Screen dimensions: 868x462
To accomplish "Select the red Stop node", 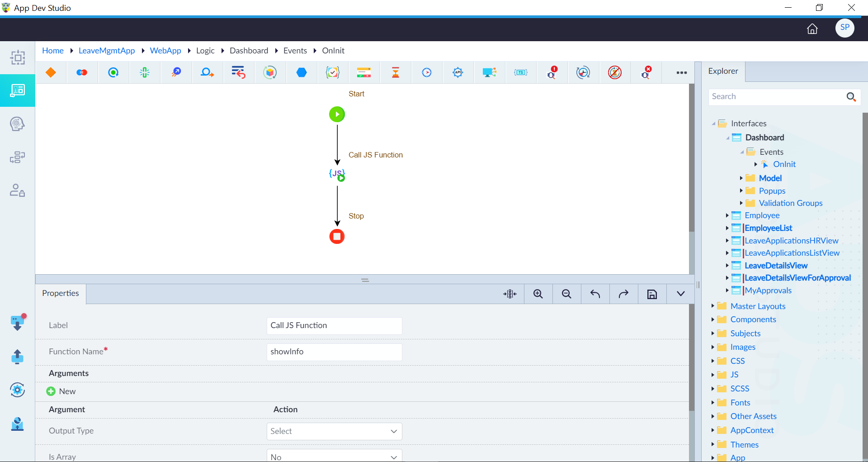I will tap(337, 236).
